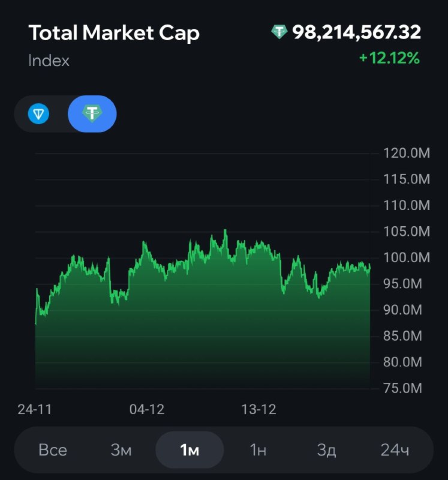Click the 120.0M price axis label
The image size is (448, 480).
[407, 154]
